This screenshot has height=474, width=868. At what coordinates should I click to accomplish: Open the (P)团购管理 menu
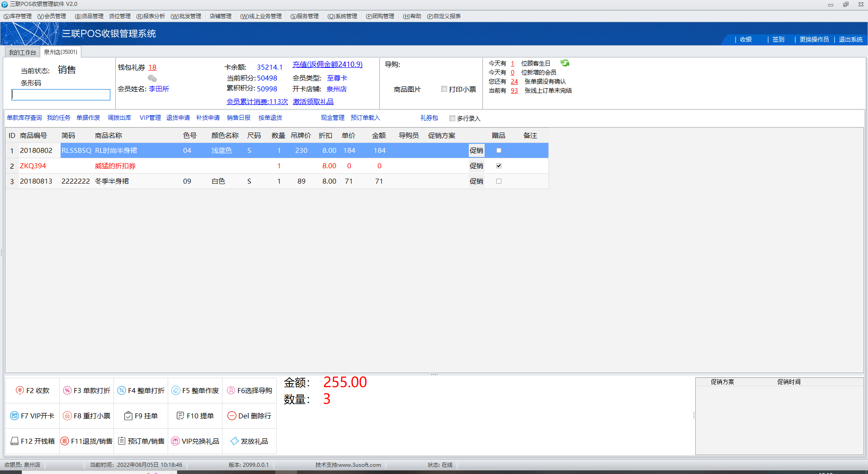380,16
